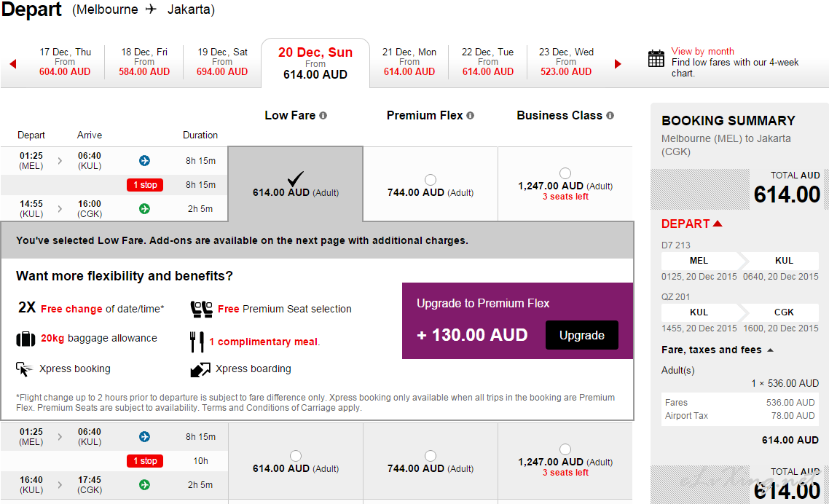Expand the first flight's MEL to KUL leg arrow
Viewport: 829px width, 504px height.
pos(60,160)
